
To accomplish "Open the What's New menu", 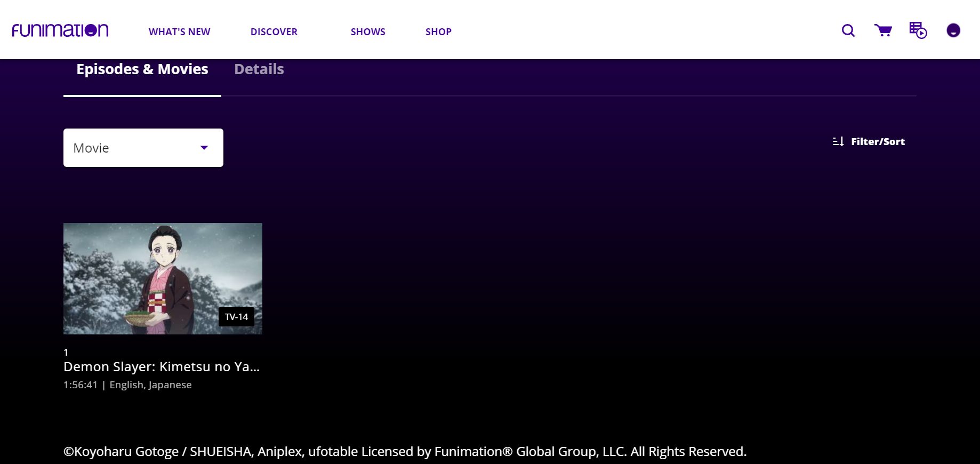I will click(x=179, y=32).
